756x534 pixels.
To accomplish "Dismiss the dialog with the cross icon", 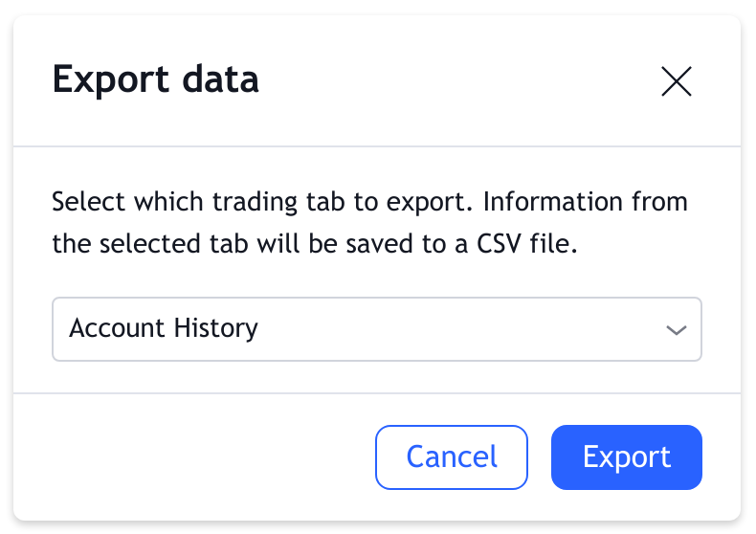I will [x=677, y=82].
